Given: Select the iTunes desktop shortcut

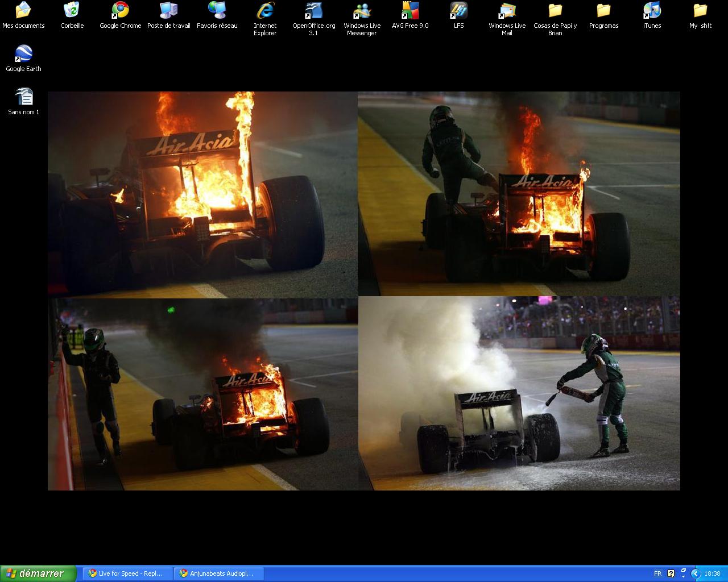Looking at the screenshot, I should 652,15.
